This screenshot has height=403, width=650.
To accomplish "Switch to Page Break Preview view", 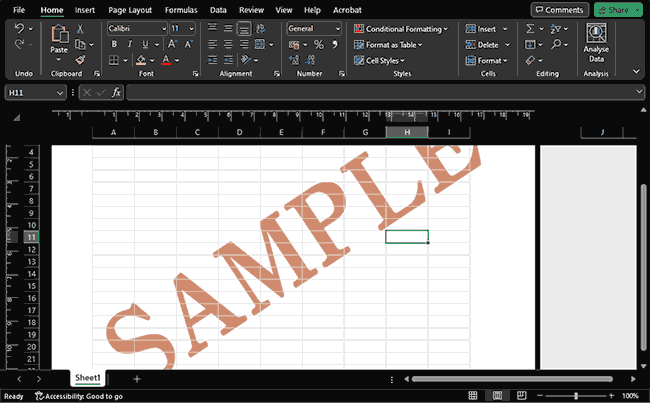I will tap(521, 396).
